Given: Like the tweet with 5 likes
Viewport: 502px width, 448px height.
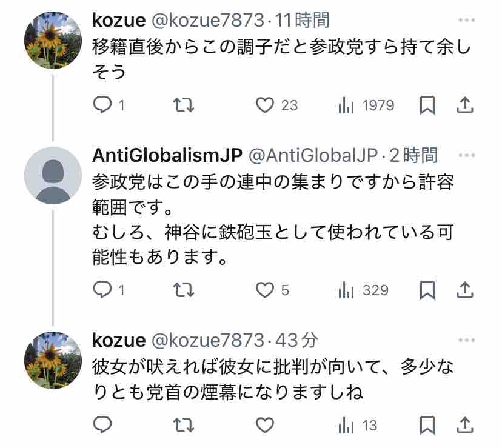Looking at the screenshot, I should click(x=272, y=290).
